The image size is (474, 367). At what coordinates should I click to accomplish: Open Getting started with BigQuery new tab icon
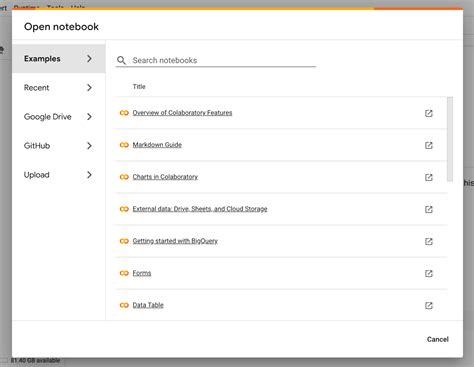429,241
